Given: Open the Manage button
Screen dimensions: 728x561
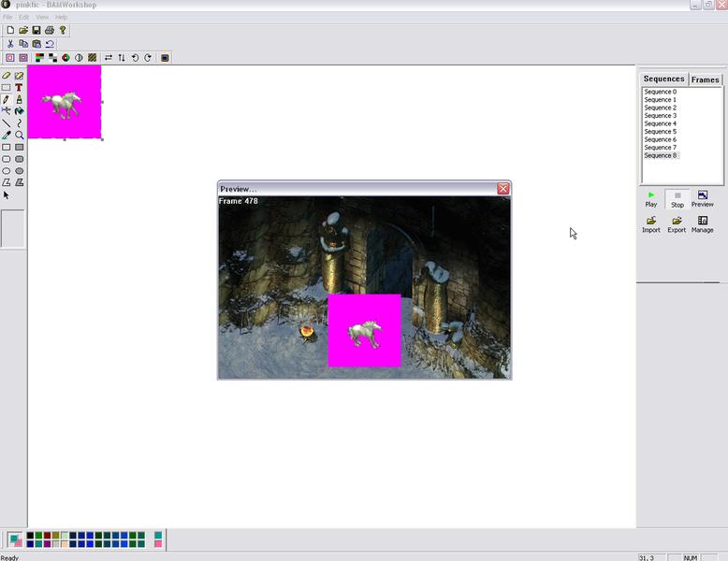Looking at the screenshot, I should tap(703, 224).
